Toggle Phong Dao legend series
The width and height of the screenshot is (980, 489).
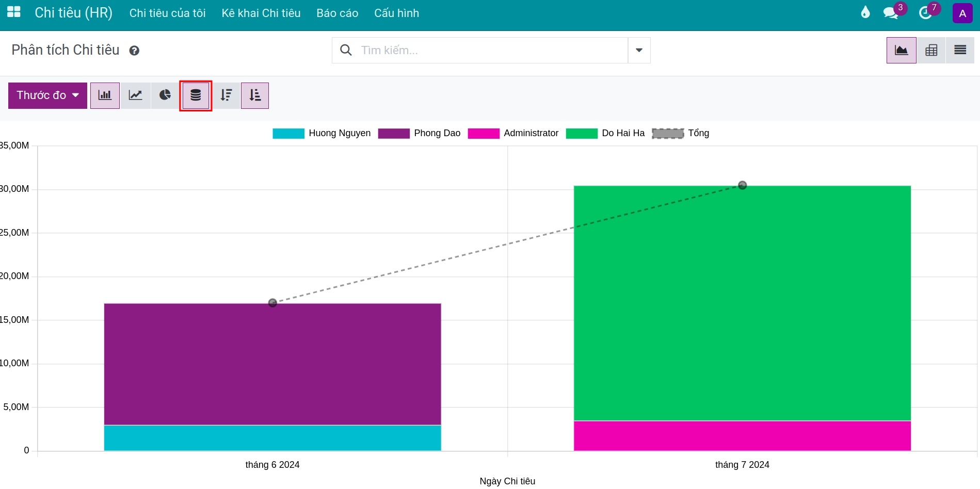[x=419, y=133]
